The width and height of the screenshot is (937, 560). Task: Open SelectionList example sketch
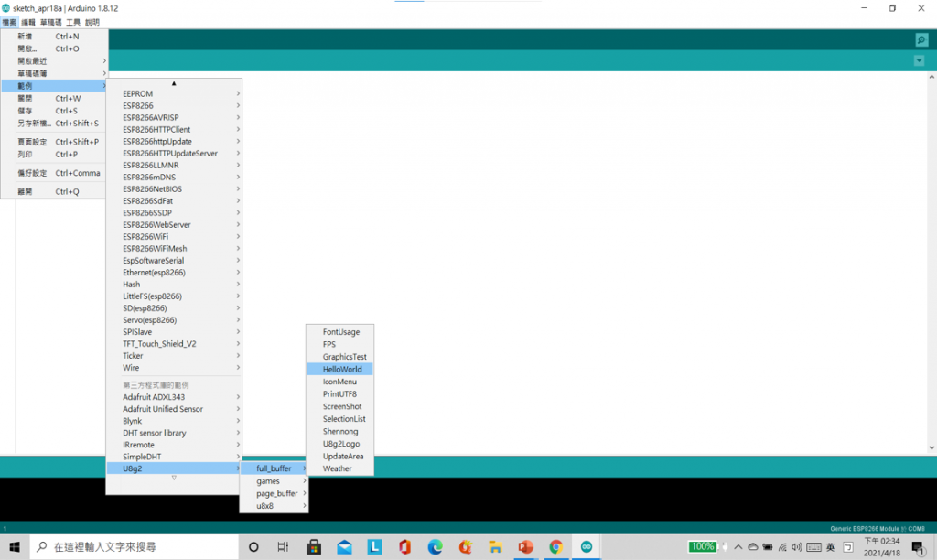pos(340,419)
